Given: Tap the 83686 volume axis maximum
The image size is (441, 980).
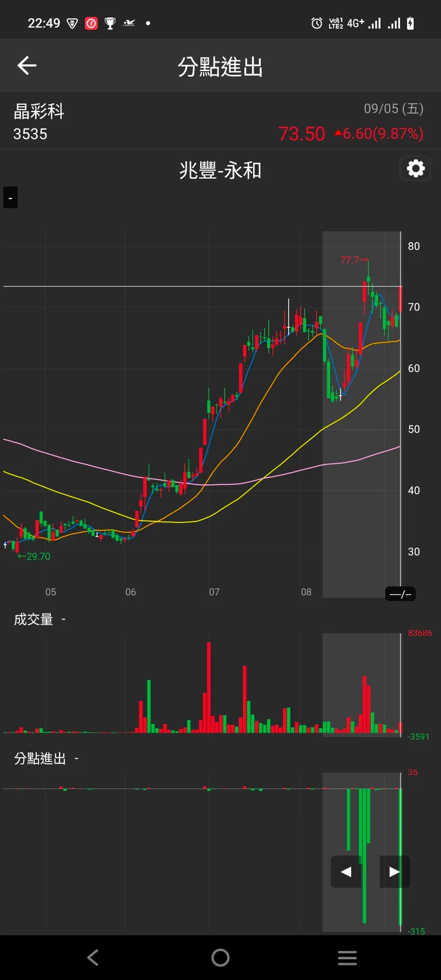Looking at the screenshot, I should pyautogui.click(x=420, y=633).
